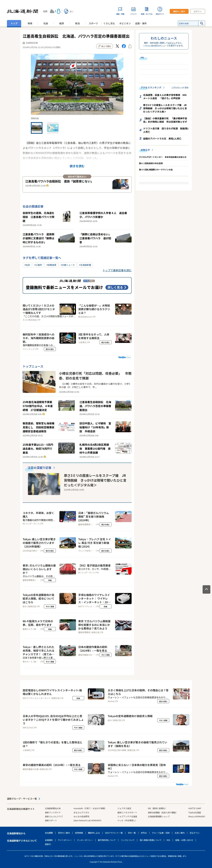This screenshot has width=212, height=868.
Task: Click 詳しく見る on newsletter banner
Action: pos(117,287)
